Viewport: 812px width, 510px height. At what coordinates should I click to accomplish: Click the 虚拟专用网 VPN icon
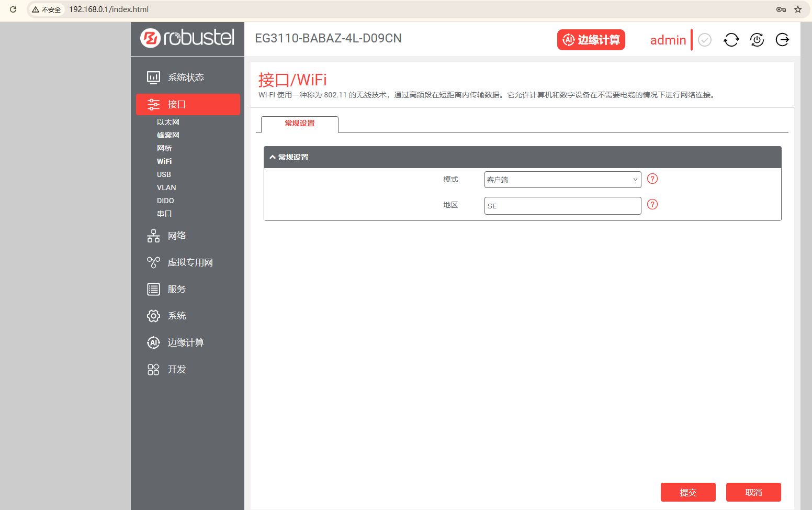tap(153, 262)
